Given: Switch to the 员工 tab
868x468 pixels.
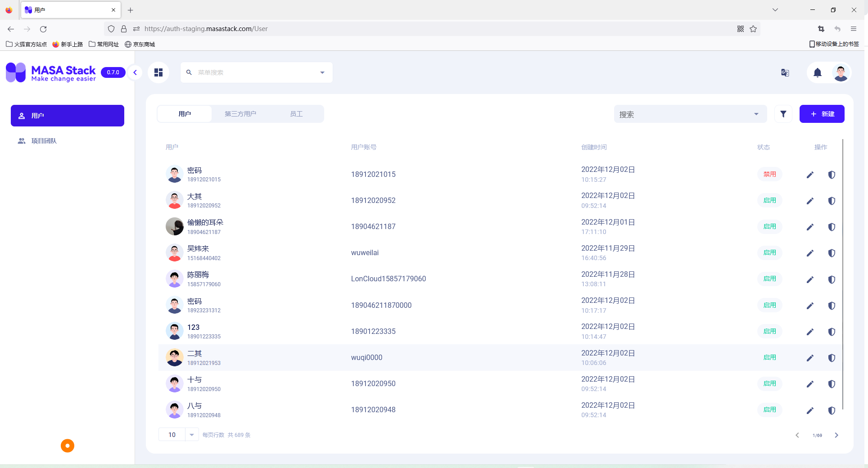Looking at the screenshot, I should click(x=296, y=113).
